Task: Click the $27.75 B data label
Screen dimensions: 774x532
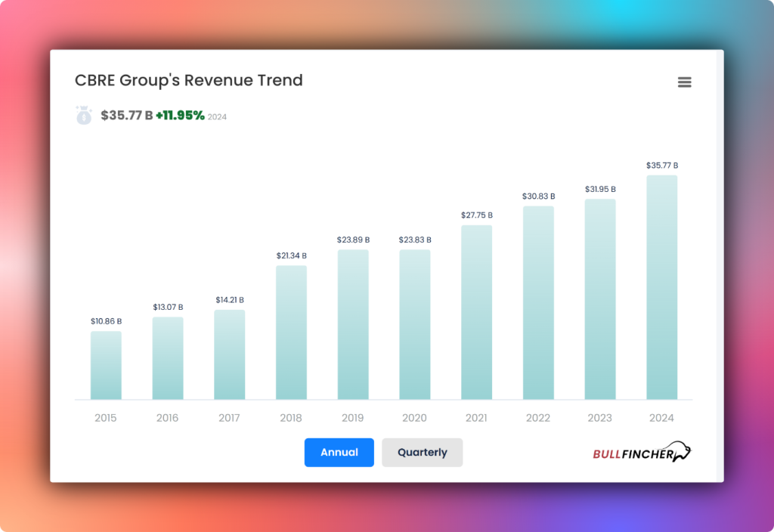Action: [477, 215]
